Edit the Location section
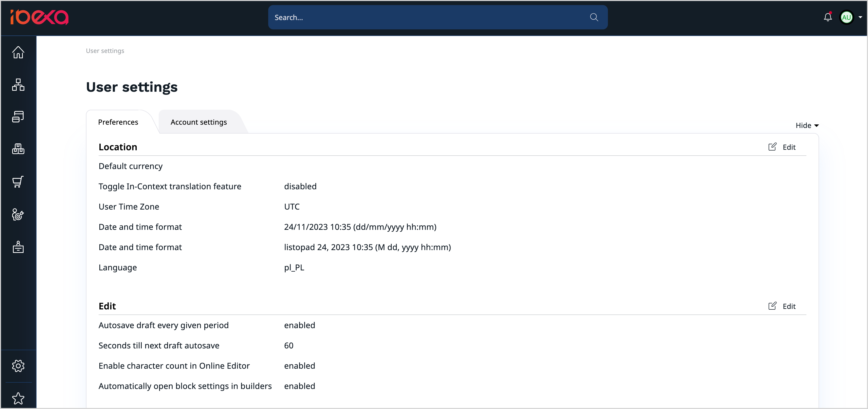 (x=782, y=147)
